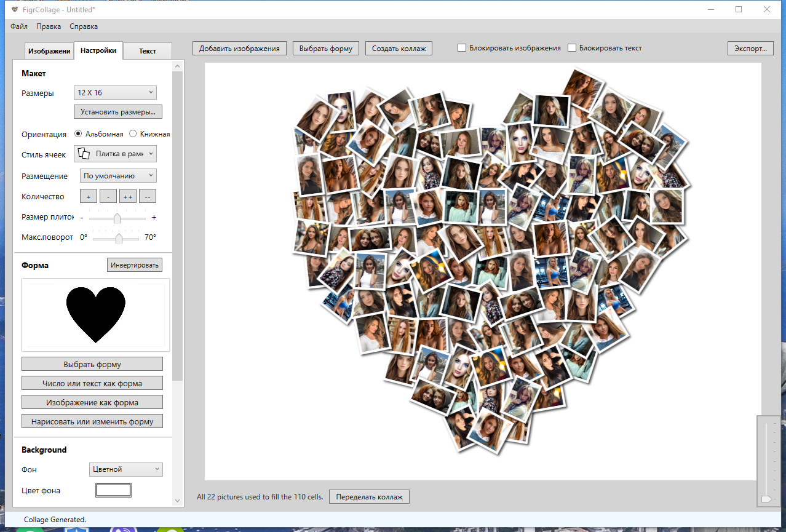Open the Файл menu

click(x=18, y=26)
